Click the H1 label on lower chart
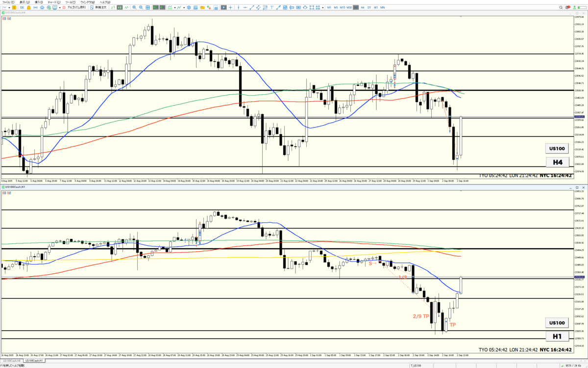 pos(558,337)
